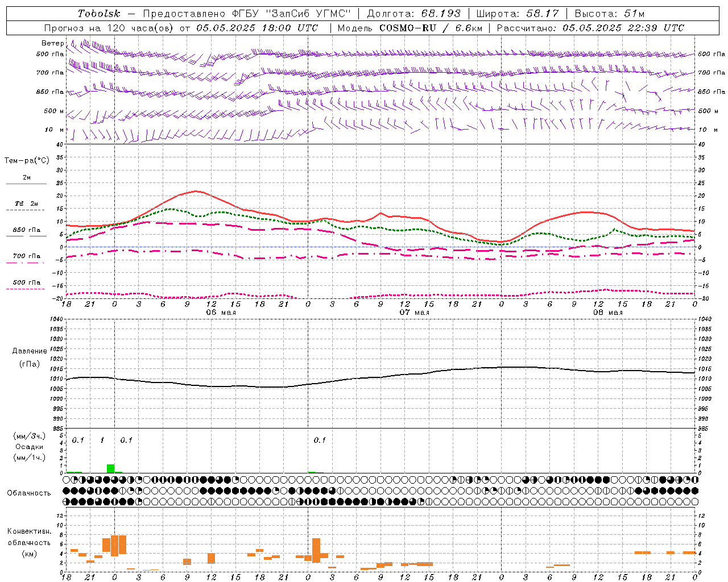This screenshot has height=582, width=728.
Task: Click the Давление pressure panel label
Action: coord(30,351)
